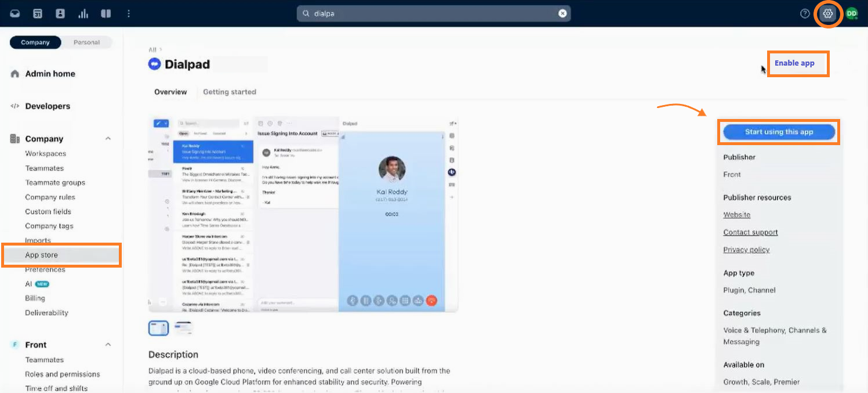Open the settings gear icon

[x=828, y=13]
